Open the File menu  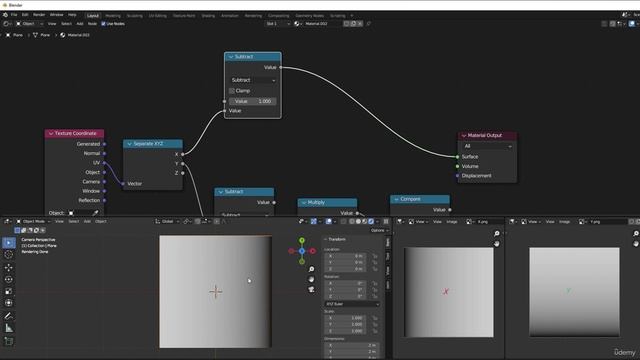tap(14, 15)
